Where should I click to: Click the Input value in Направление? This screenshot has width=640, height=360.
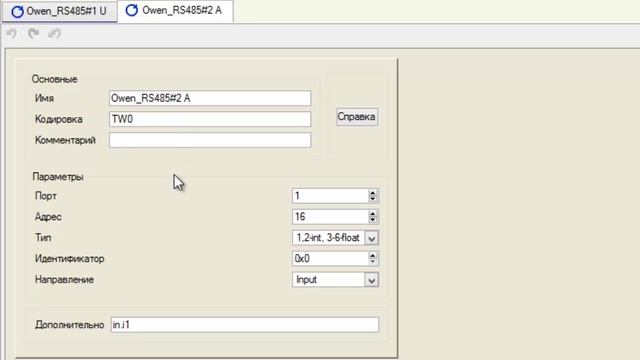click(306, 280)
